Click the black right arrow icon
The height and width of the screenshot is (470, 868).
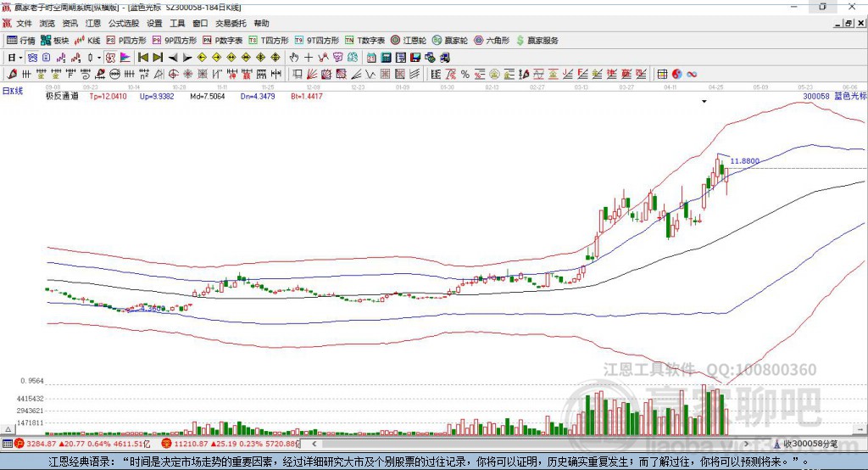tap(187, 58)
